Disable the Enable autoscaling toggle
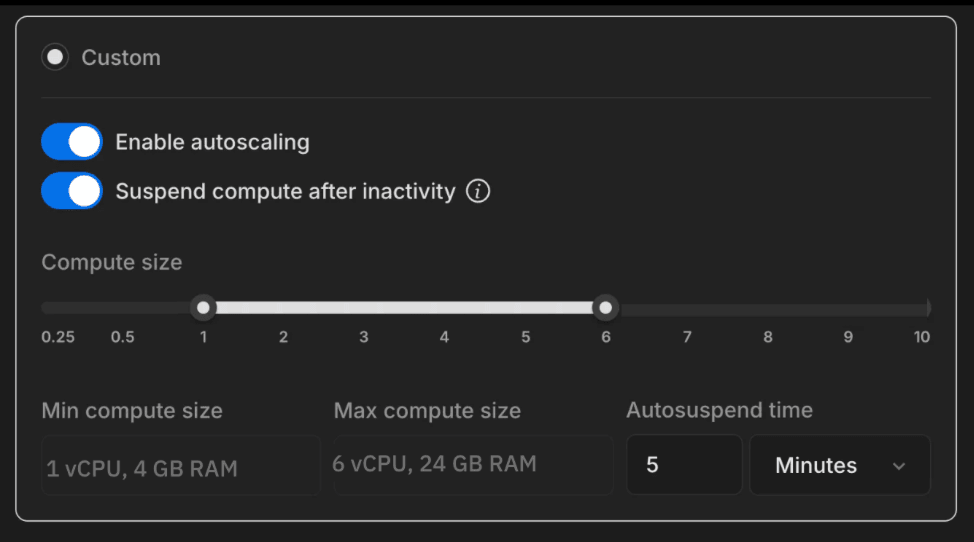The height and width of the screenshot is (542, 974). [x=72, y=142]
